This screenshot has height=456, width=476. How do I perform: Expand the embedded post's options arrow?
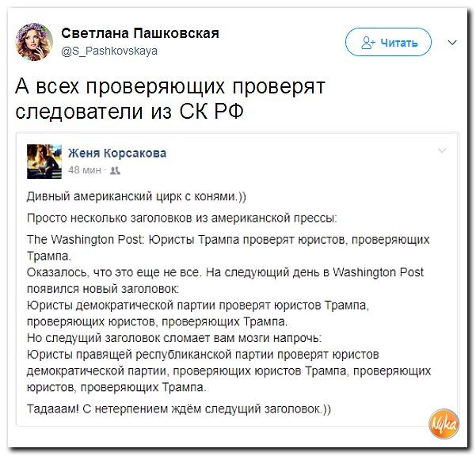441,150
